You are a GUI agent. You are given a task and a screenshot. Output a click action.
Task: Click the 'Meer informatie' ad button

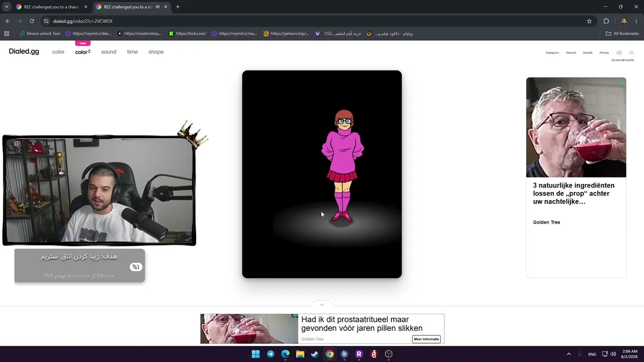tap(426, 339)
